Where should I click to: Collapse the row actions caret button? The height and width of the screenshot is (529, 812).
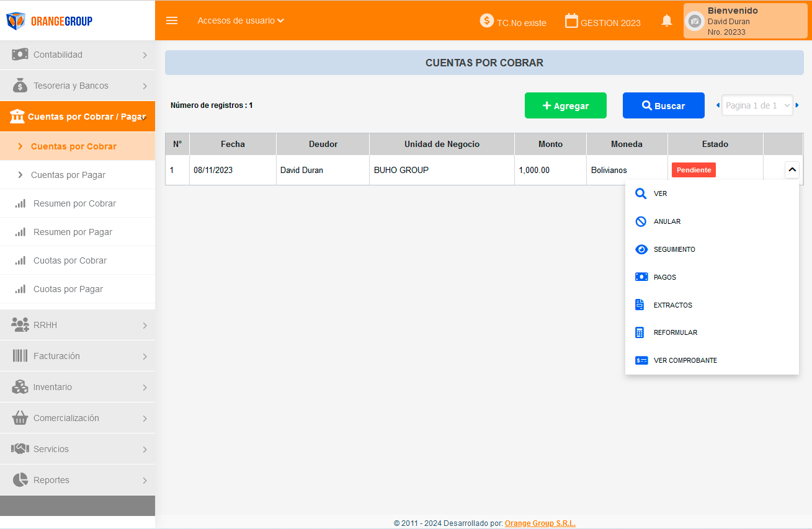pyautogui.click(x=792, y=170)
